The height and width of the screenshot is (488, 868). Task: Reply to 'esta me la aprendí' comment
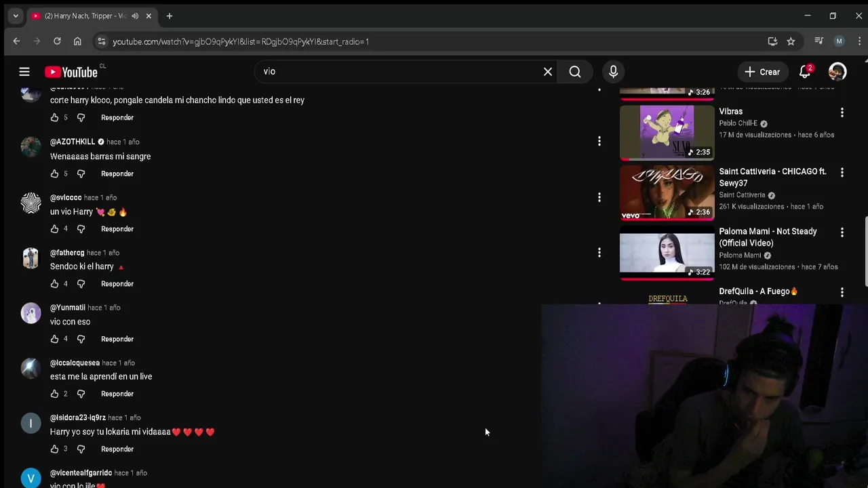coord(117,394)
